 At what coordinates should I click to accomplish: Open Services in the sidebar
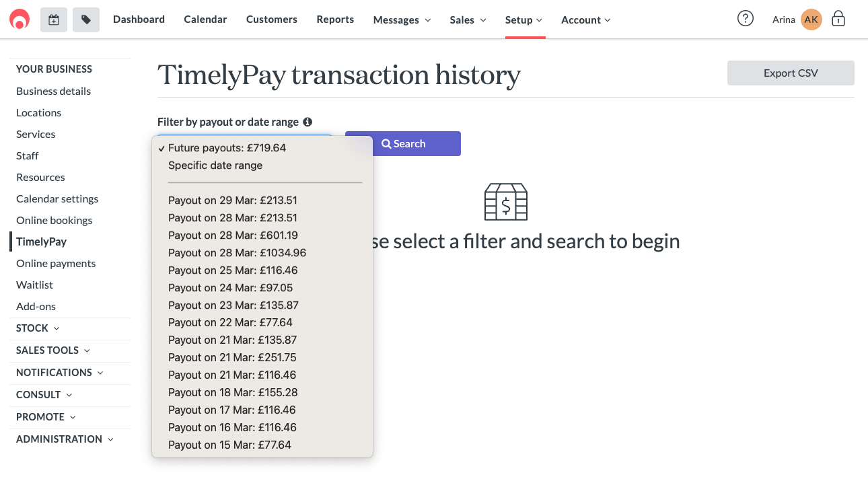click(x=36, y=134)
